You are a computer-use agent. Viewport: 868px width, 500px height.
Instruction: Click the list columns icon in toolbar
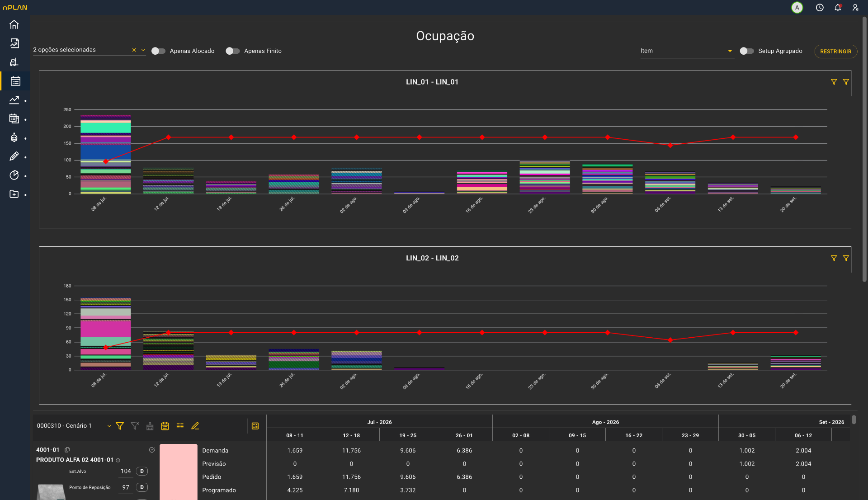[180, 426]
